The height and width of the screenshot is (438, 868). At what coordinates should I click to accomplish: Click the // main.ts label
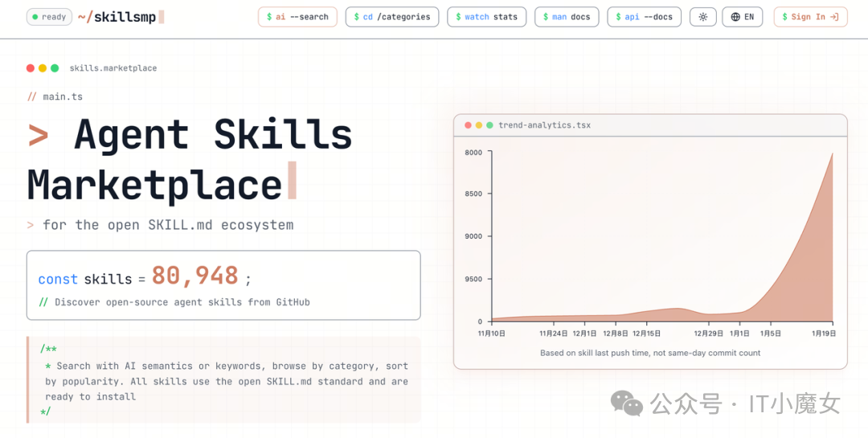pos(55,96)
